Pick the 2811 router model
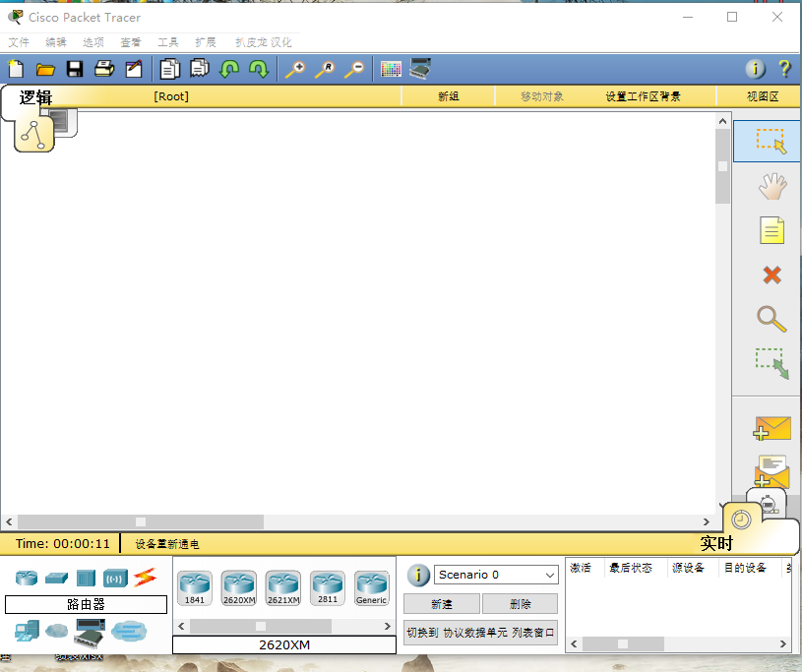 click(x=328, y=588)
